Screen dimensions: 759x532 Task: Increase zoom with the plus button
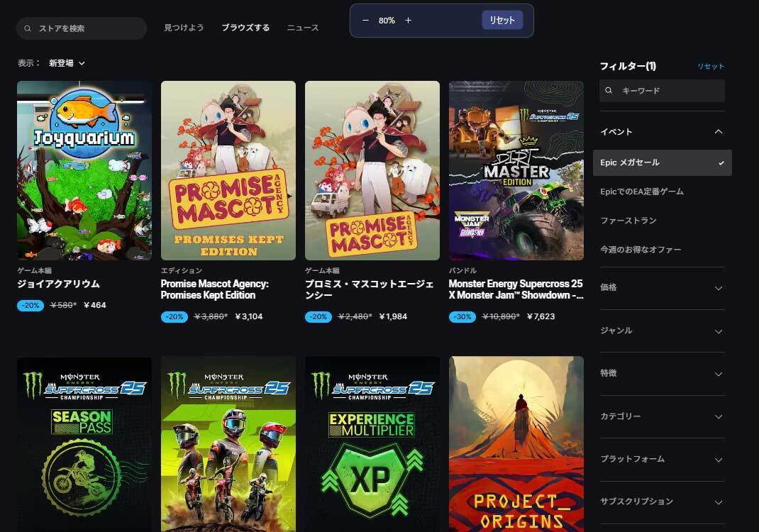click(x=408, y=21)
